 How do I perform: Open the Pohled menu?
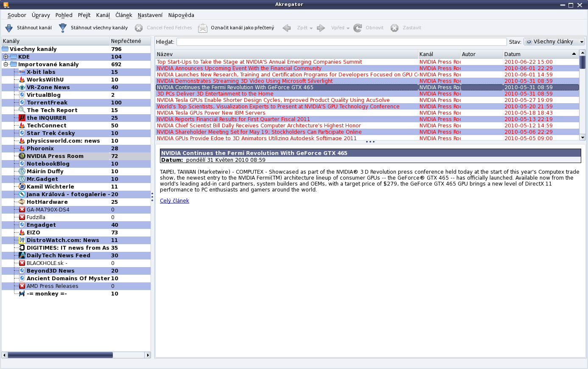click(64, 15)
